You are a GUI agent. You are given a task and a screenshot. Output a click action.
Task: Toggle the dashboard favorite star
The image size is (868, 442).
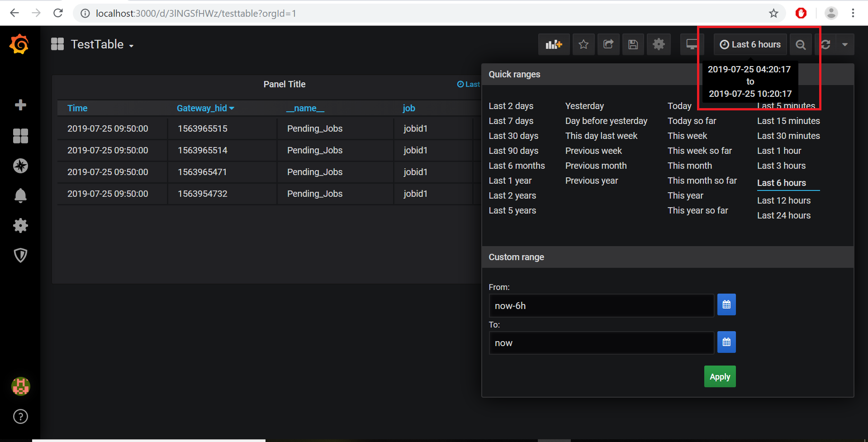tap(583, 44)
